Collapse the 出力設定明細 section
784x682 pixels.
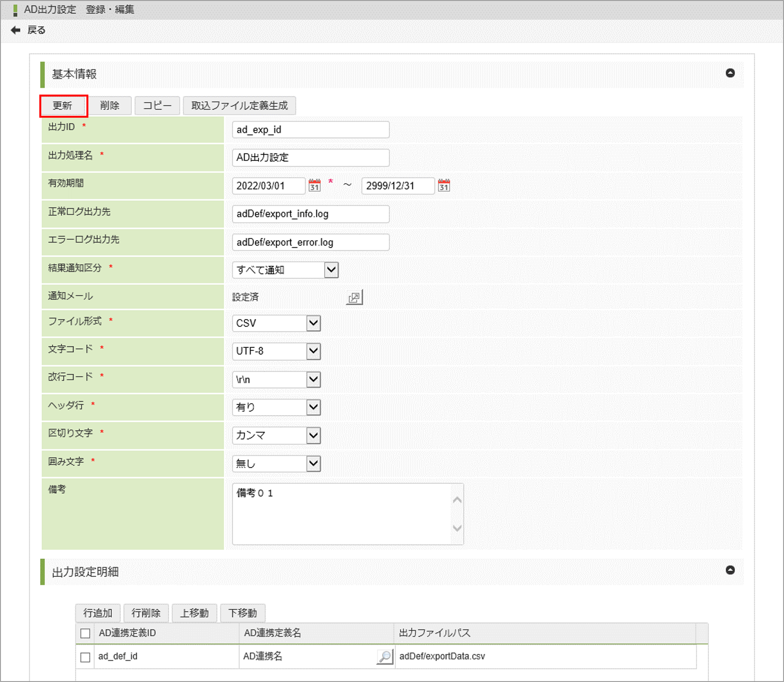click(730, 570)
